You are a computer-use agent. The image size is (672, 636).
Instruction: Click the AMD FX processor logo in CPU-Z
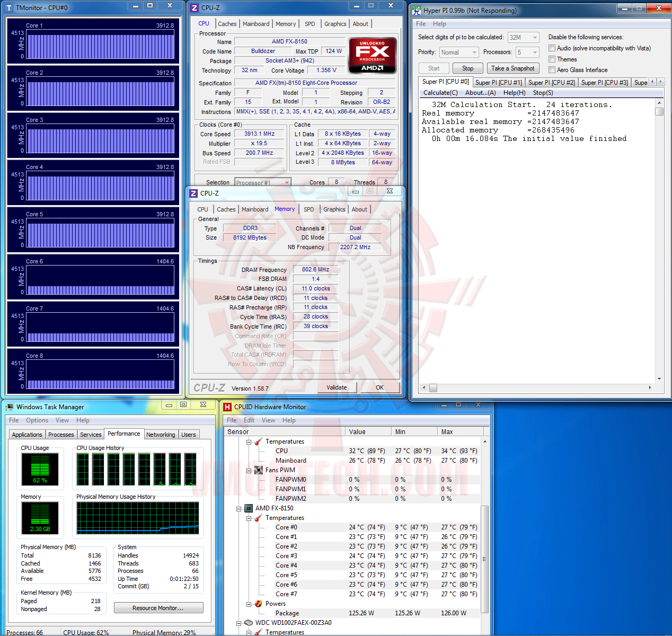[373, 55]
